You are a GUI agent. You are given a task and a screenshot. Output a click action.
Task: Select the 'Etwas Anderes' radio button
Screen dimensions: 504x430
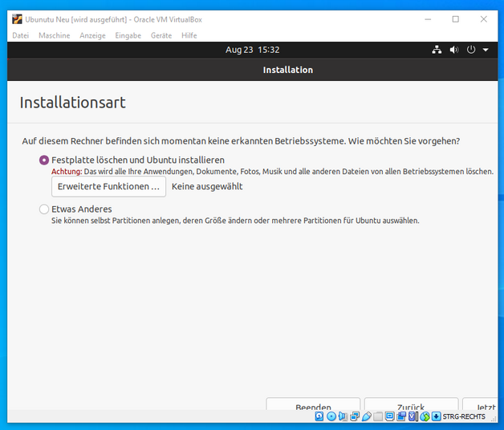click(x=44, y=209)
